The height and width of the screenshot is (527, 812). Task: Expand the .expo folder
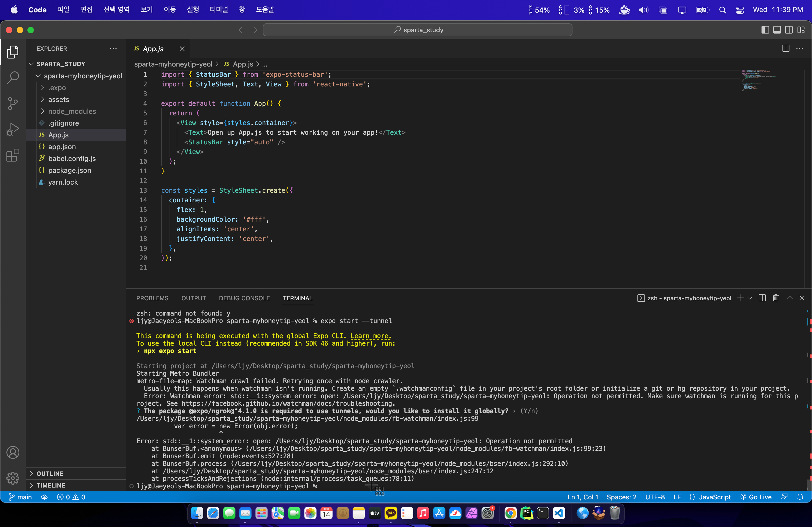[75, 87]
